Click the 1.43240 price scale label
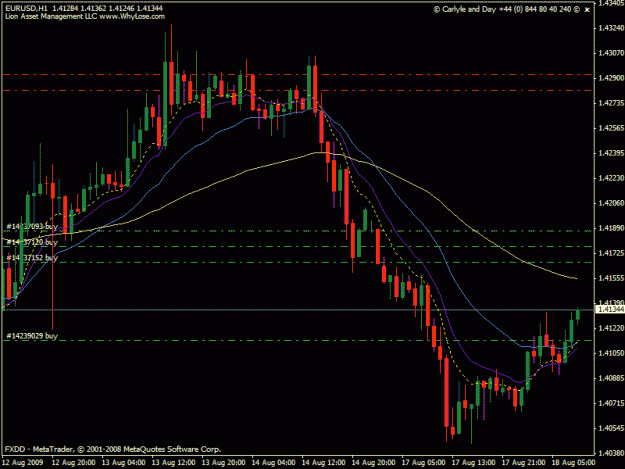The width and height of the screenshot is (625, 469). [611, 28]
